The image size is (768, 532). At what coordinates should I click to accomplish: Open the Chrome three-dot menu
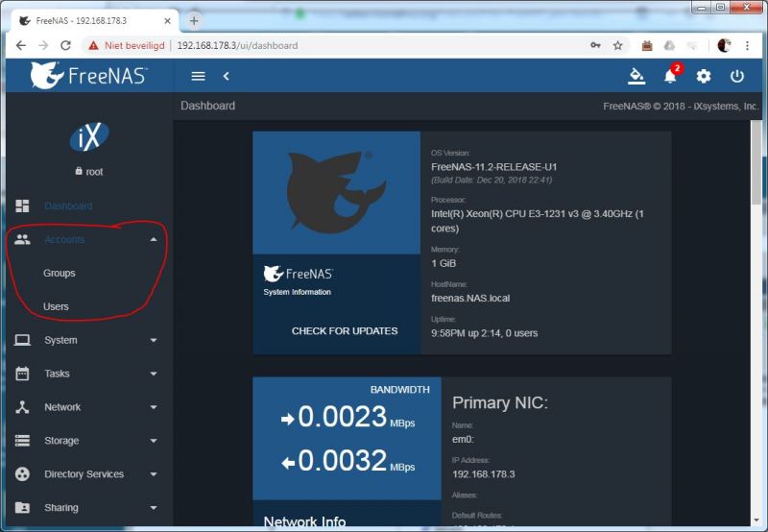(x=747, y=45)
